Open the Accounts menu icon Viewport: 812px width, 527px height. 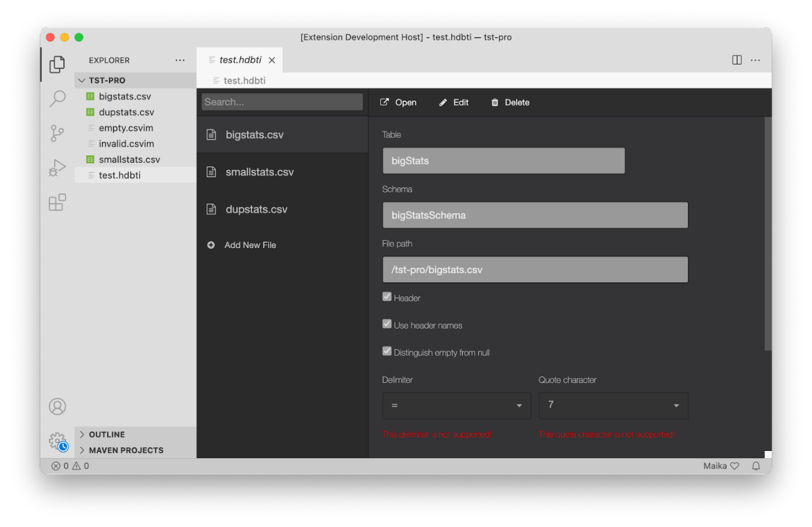point(57,406)
